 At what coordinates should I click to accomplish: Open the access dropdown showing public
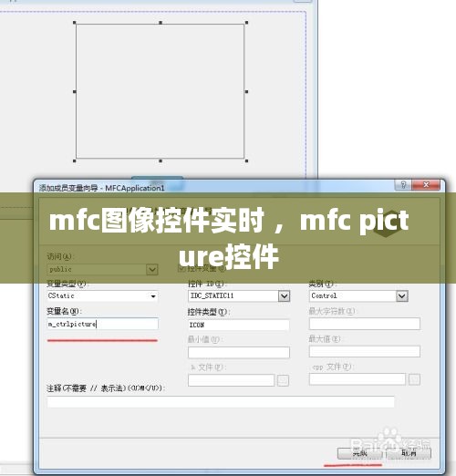point(152,269)
